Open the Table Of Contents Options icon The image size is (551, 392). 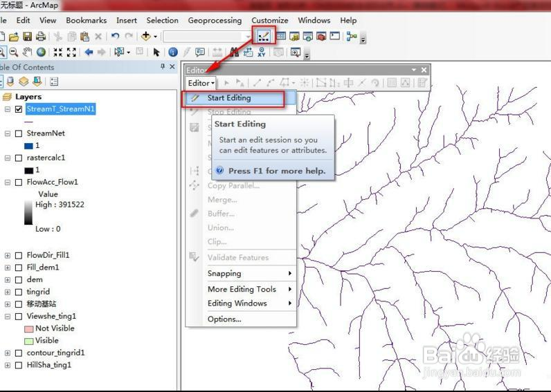point(54,82)
